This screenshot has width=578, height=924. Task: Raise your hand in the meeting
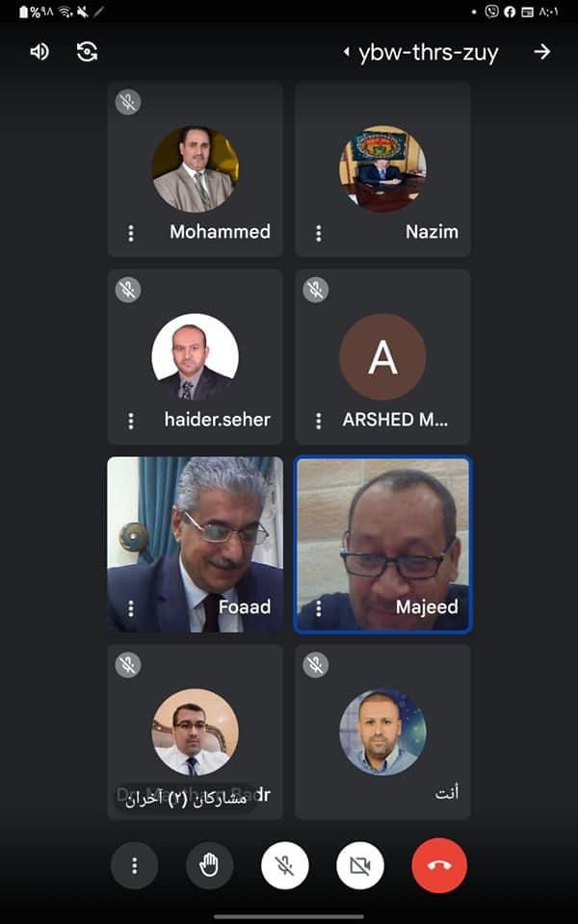209,865
